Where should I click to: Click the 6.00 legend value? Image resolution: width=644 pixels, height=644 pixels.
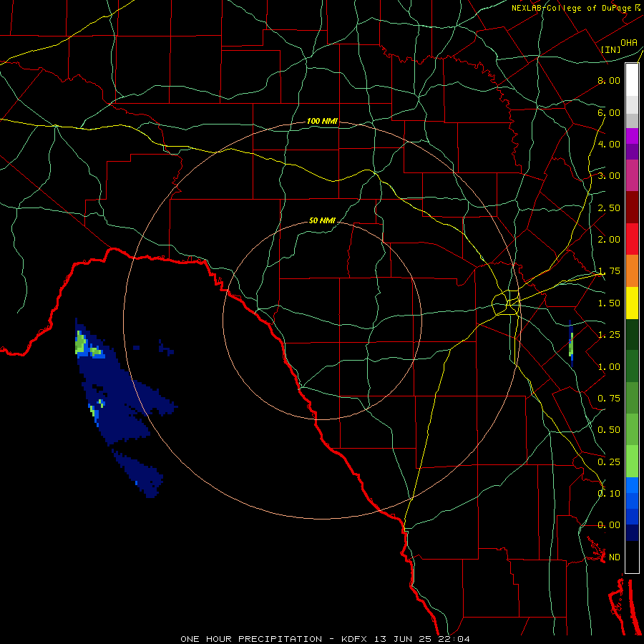pyautogui.click(x=609, y=112)
